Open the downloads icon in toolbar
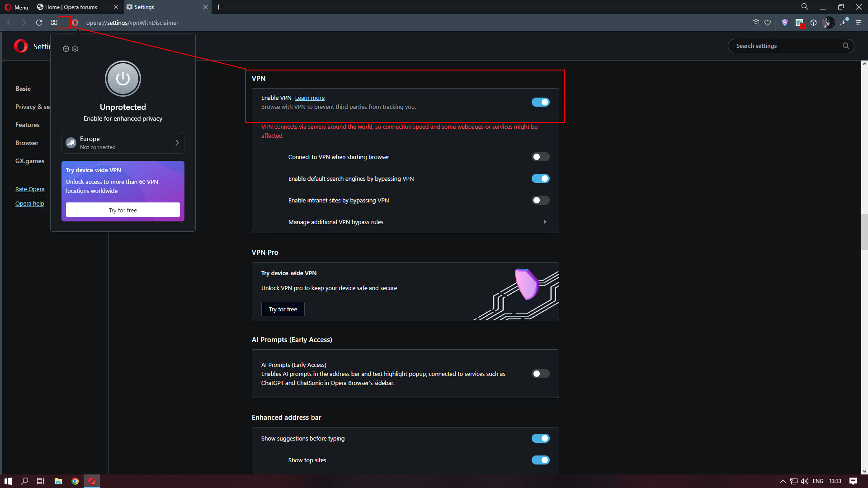This screenshot has height=488, width=868. pyautogui.click(x=843, y=23)
